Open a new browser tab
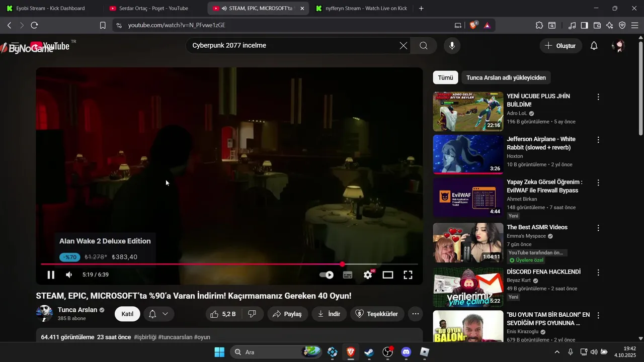 click(x=421, y=9)
